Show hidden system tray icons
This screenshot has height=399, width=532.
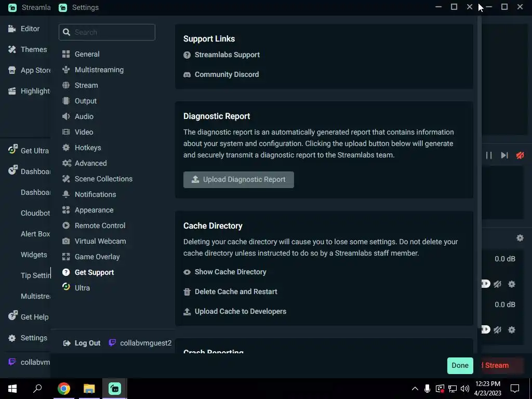tap(415, 389)
